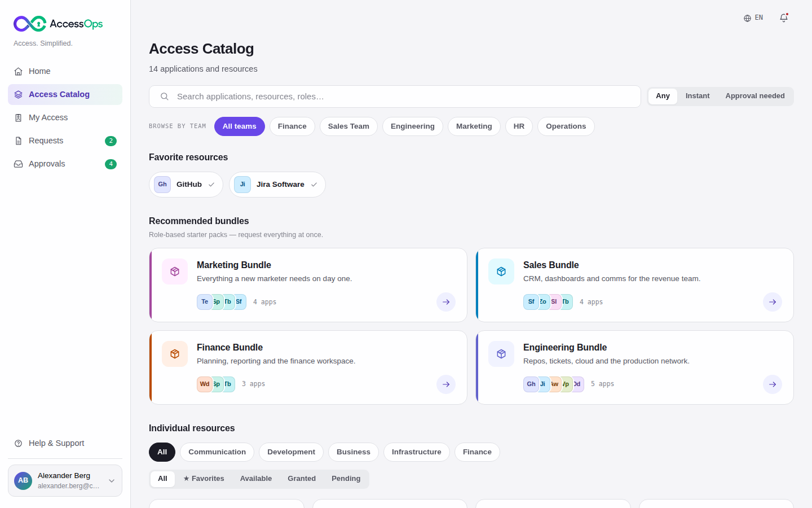The width and height of the screenshot is (812, 508).
Task: Click the AB user avatar
Action: [23, 480]
